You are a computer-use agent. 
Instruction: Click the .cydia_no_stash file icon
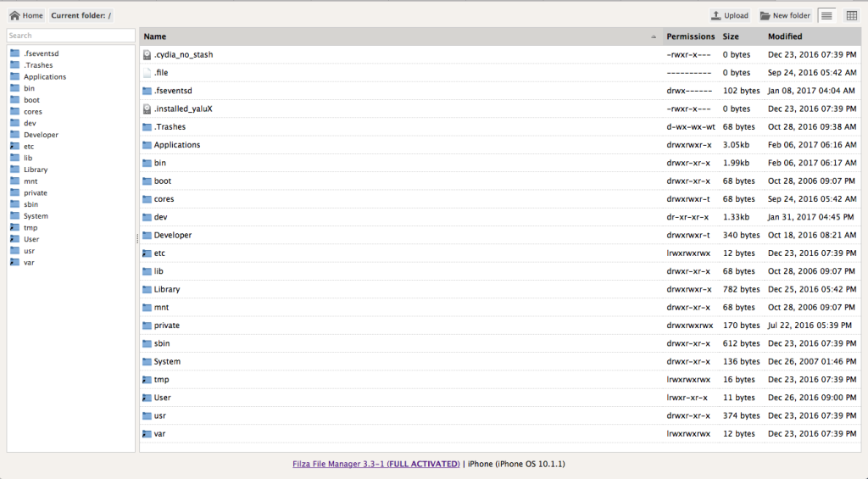point(147,55)
